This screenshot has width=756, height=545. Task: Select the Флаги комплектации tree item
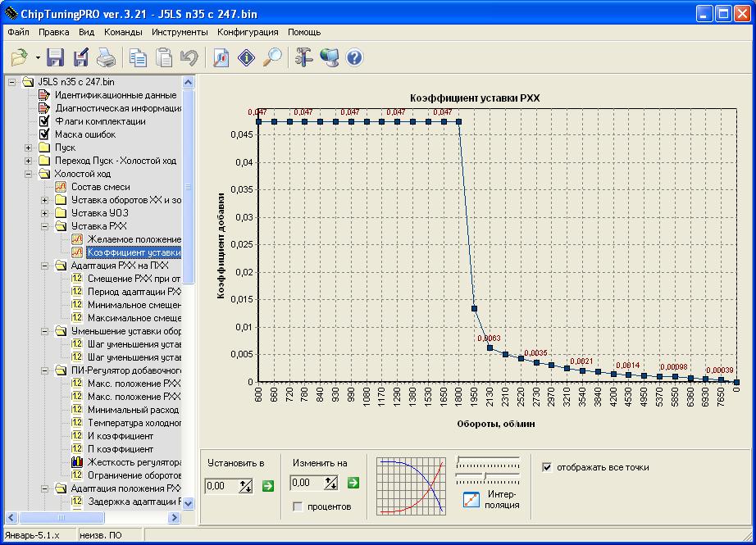coord(100,121)
